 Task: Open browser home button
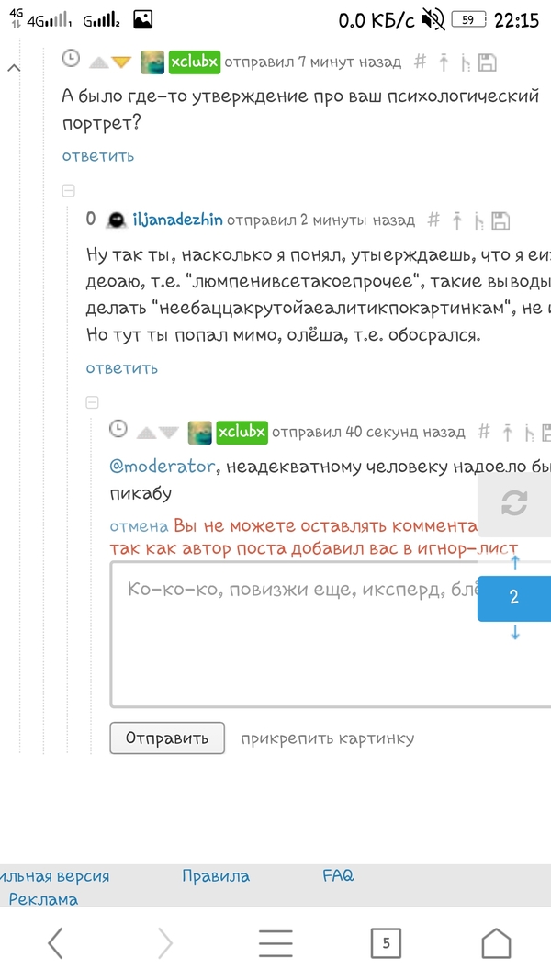point(496,942)
